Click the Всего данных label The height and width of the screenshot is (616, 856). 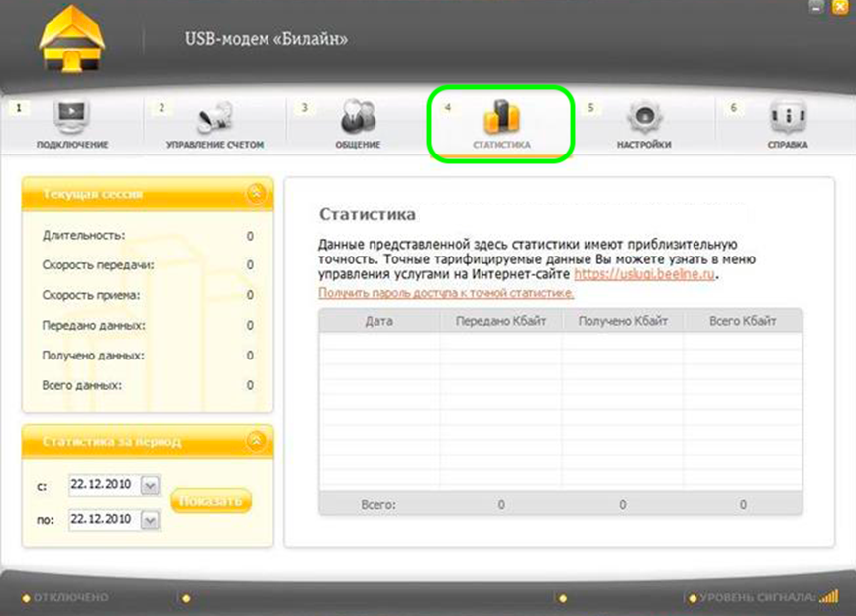pos(82,385)
